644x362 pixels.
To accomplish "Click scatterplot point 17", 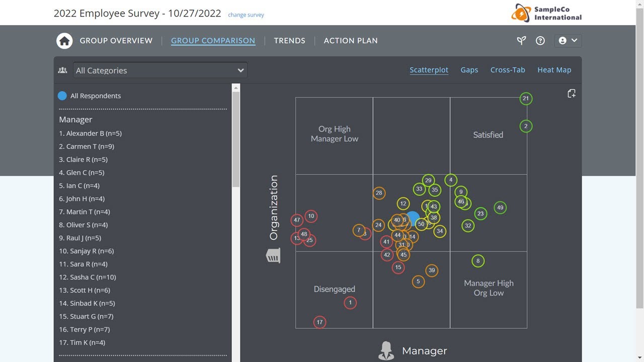I will click(319, 322).
